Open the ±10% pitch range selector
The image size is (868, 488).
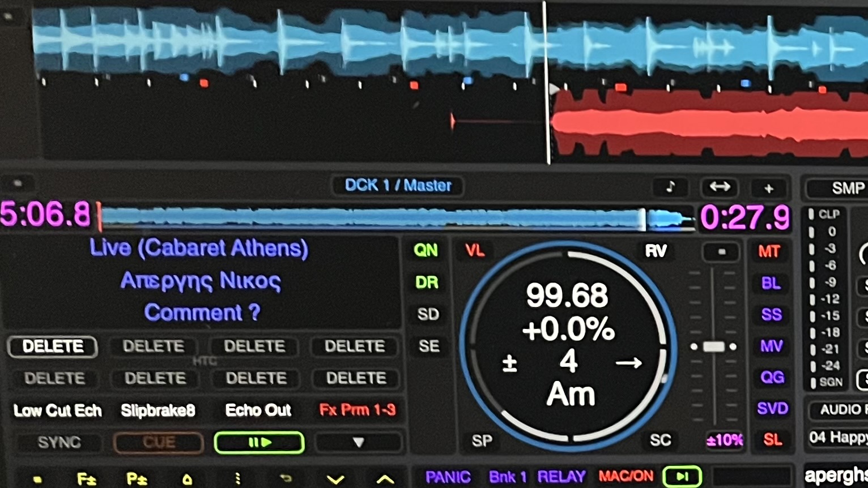(x=725, y=440)
